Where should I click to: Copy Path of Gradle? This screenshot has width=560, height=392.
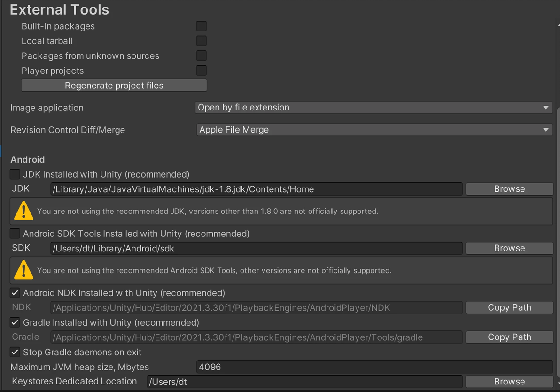tap(509, 337)
